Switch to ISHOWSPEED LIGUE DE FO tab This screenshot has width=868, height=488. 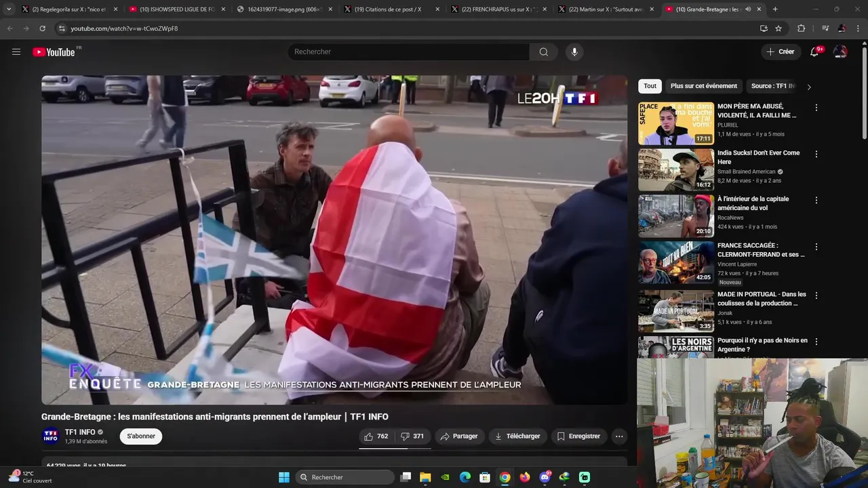176,9
